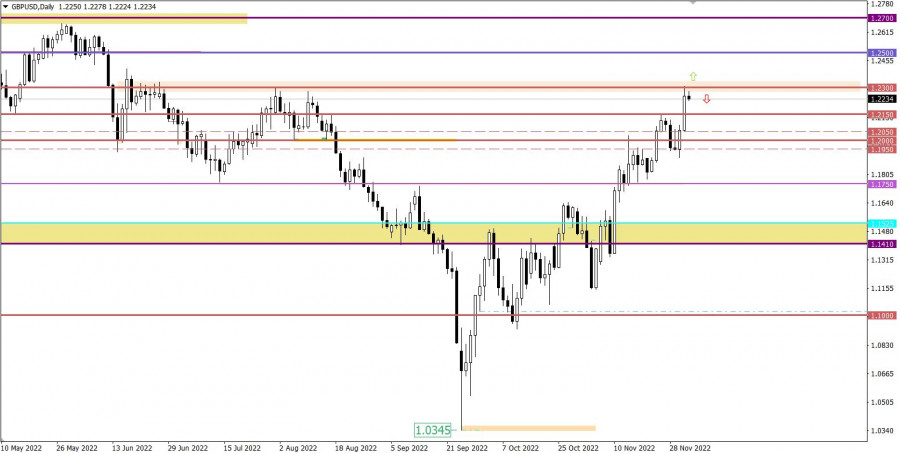Click the 1.0345 low price annotation

coord(432,429)
